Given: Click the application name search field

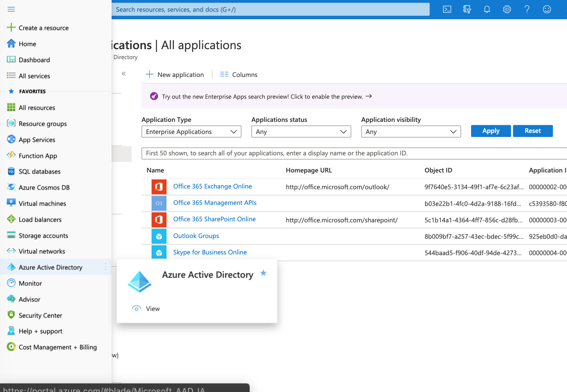Looking at the screenshot, I should point(353,153).
